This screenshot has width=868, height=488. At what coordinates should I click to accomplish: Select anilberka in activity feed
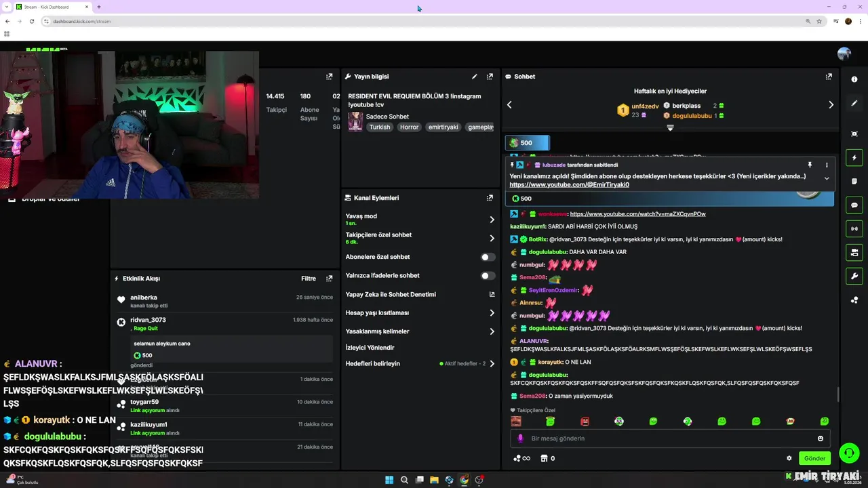pyautogui.click(x=144, y=298)
